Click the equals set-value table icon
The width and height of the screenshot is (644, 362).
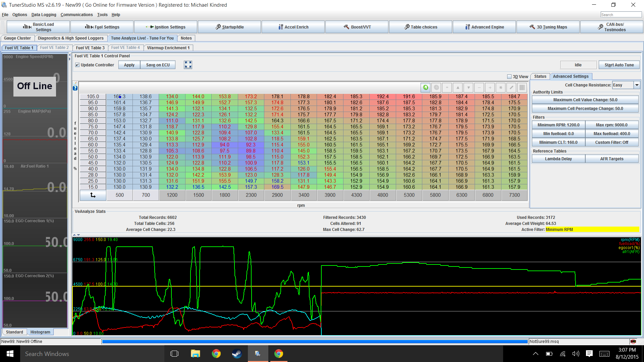[x=447, y=87]
